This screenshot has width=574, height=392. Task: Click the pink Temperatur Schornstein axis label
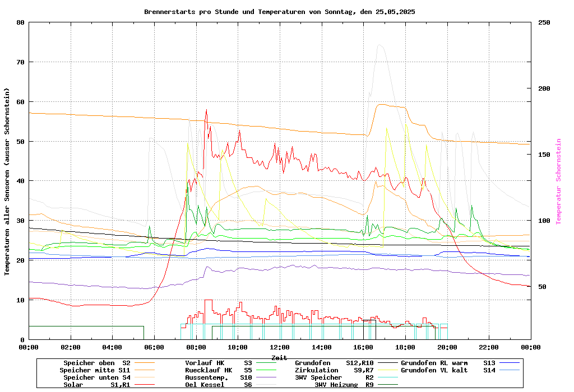click(558, 181)
